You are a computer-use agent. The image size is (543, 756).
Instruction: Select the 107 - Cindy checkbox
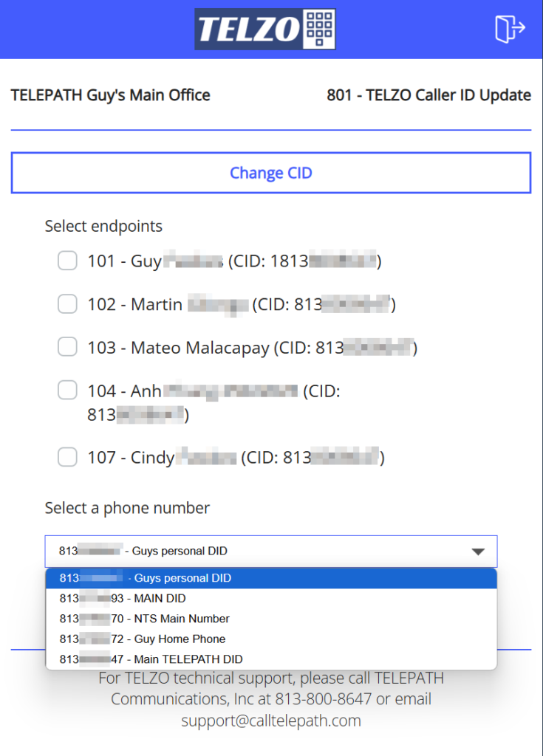pyautogui.click(x=67, y=456)
